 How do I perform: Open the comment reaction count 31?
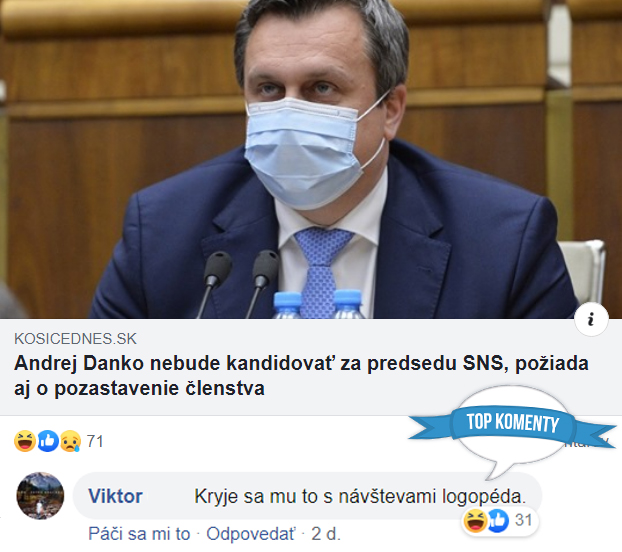coord(523,520)
